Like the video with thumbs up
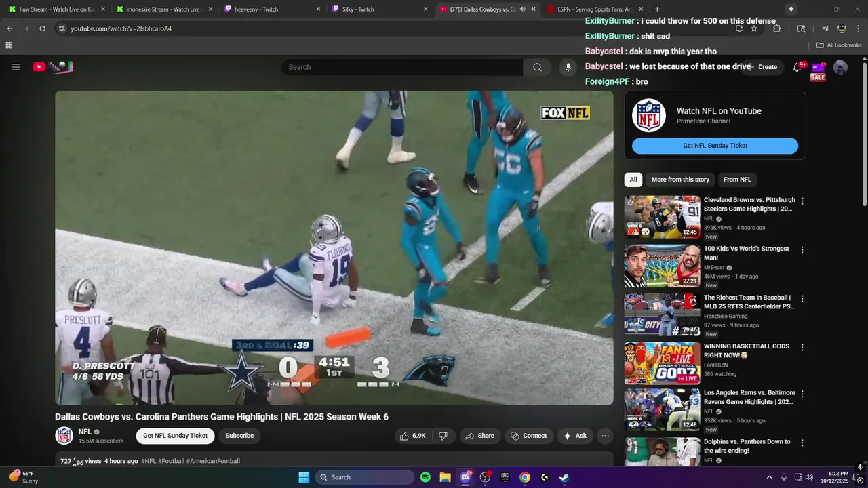Image resolution: width=868 pixels, height=488 pixels. (x=413, y=436)
